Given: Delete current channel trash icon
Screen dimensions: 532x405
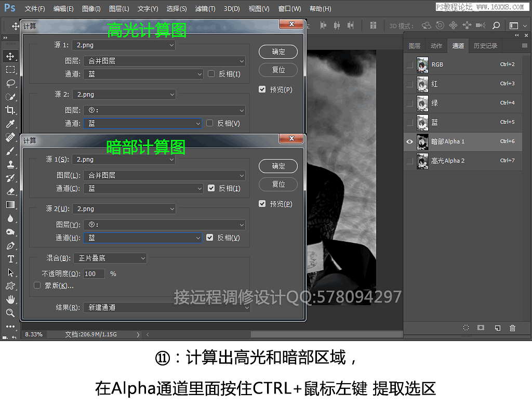Looking at the screenshot, I should [512, 328].
